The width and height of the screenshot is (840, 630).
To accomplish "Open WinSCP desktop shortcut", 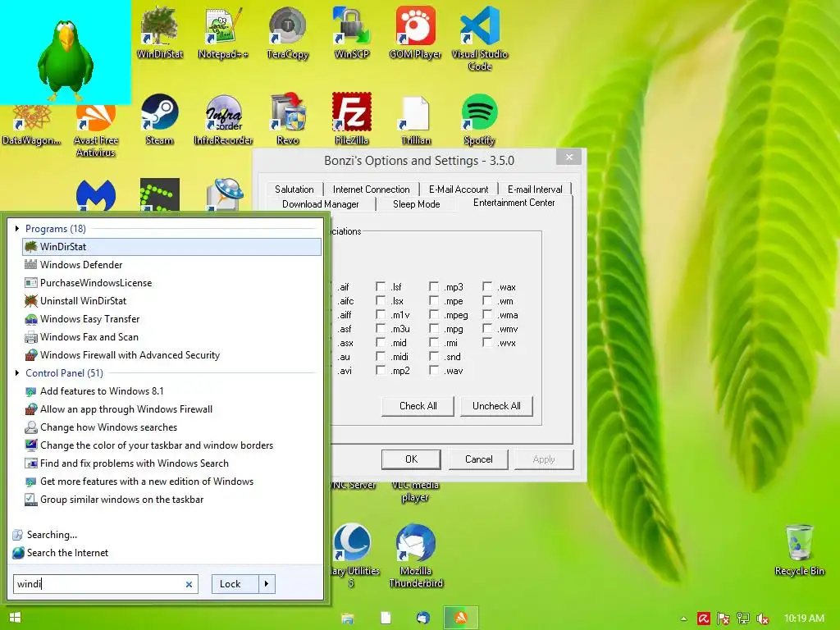I will click(351, 32).
